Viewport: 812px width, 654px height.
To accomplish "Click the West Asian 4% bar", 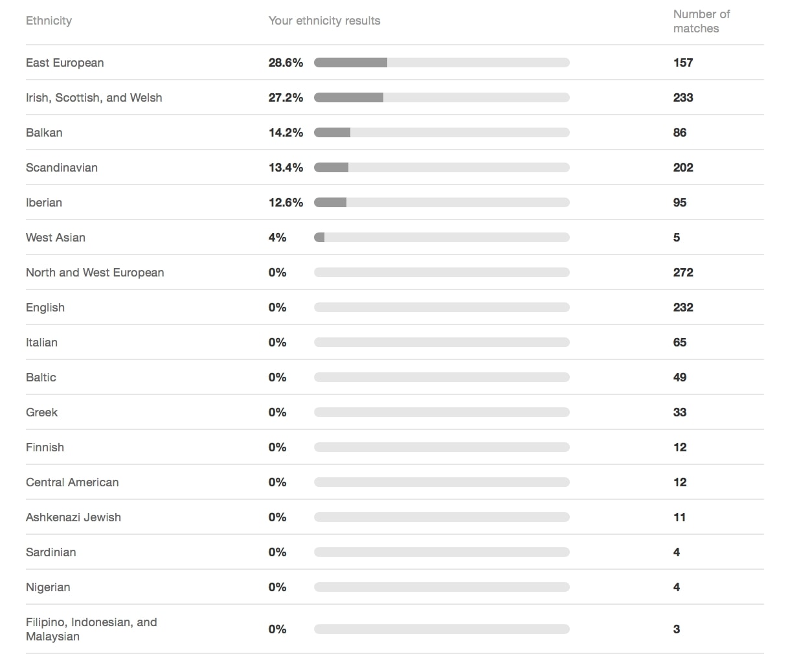I will pos(441,238).
